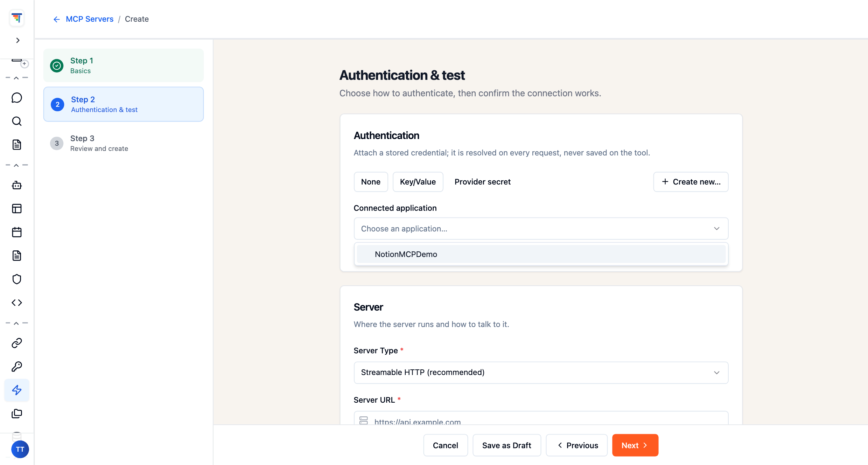This screenshot has width=868, height=465.
Task: Collapse the first sidebar section caret
Action: click(x=16, y=78)
